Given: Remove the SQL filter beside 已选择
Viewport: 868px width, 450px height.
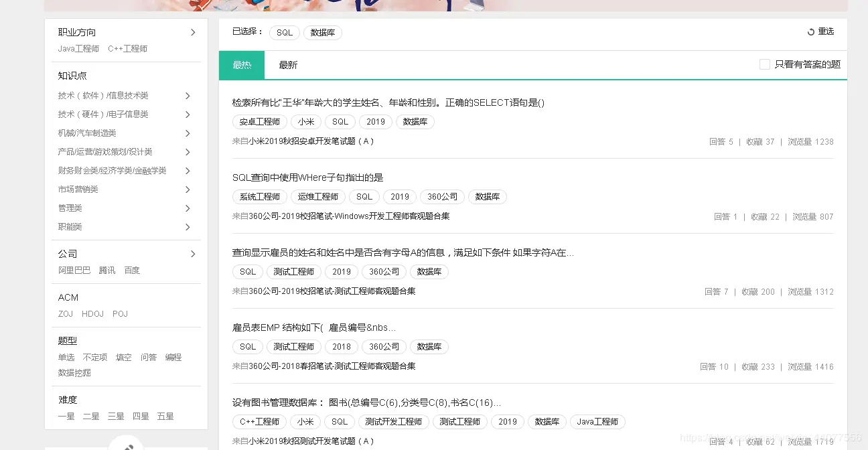Looking at the screenshot, I should [x=284, y=32].
